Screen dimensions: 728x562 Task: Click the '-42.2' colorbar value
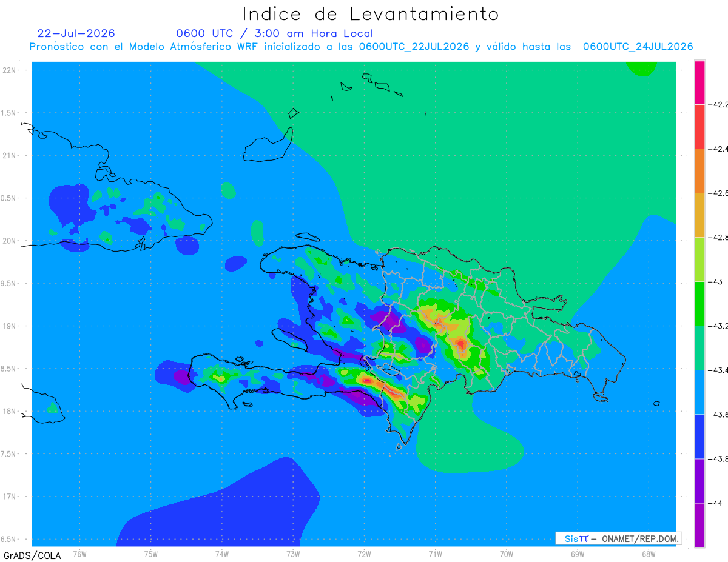coord(719,104)
